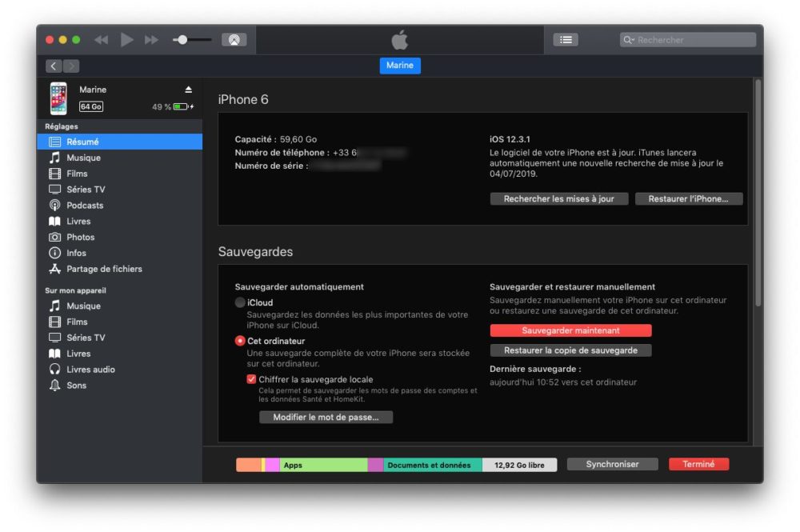Select the iCloud backup option
800x532 pixels.
240,303
